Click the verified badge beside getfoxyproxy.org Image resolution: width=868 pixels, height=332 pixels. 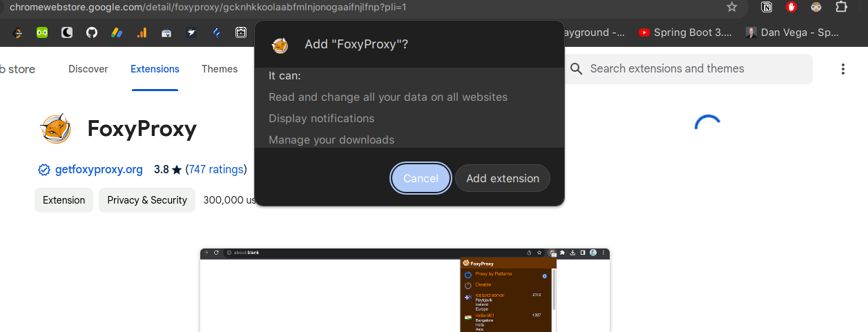pos(44,170)
